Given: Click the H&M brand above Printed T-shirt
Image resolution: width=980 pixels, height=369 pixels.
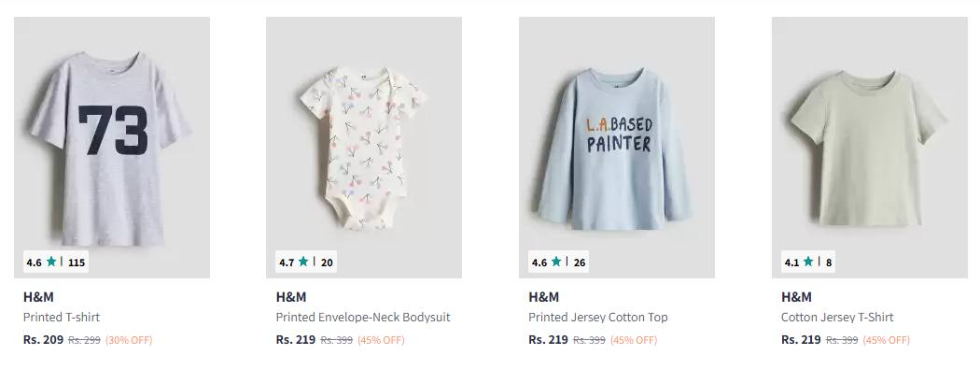Looking at the screenshot, I should (38, 297).
